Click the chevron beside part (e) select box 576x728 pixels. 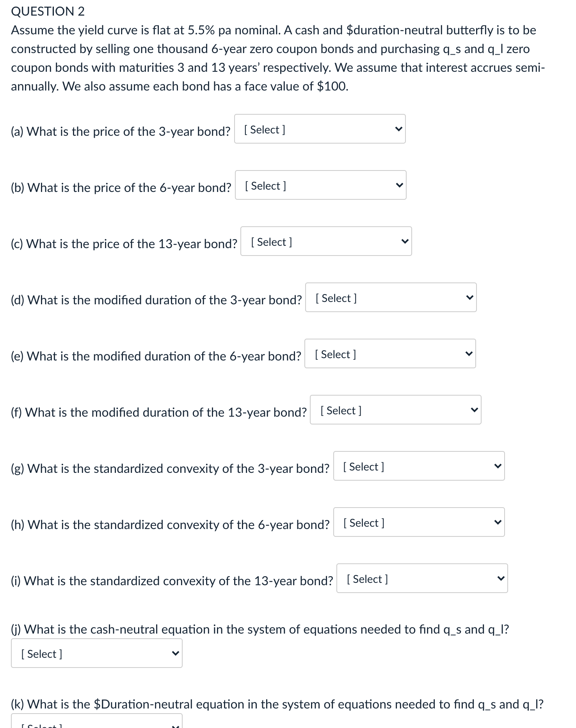[469, 353]
